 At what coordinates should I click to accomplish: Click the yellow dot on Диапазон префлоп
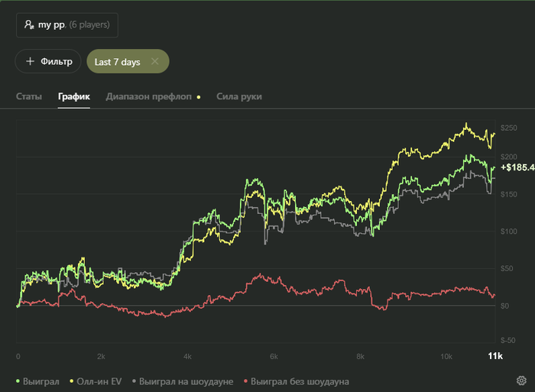pos(199,97)
